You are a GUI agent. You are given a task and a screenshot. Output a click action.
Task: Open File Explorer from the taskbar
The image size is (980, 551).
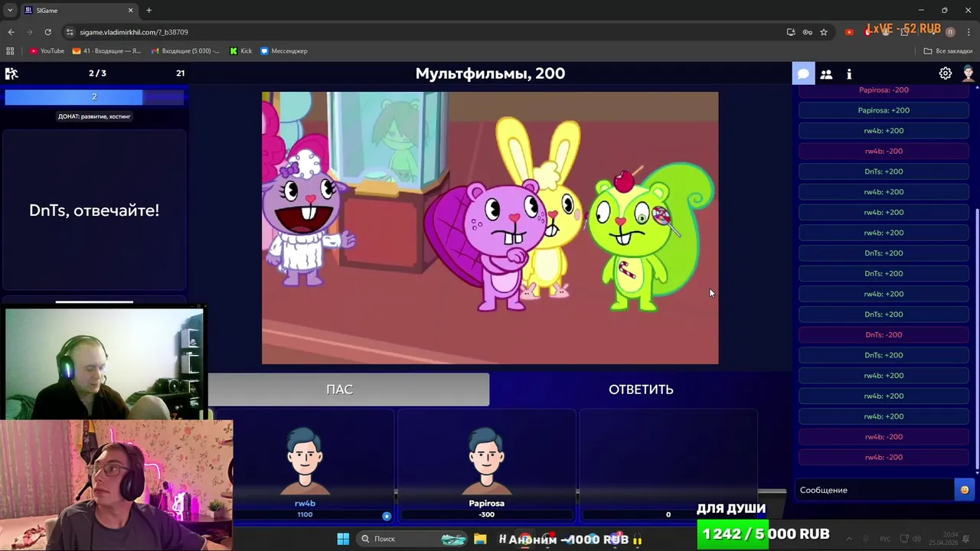[480, 539]
